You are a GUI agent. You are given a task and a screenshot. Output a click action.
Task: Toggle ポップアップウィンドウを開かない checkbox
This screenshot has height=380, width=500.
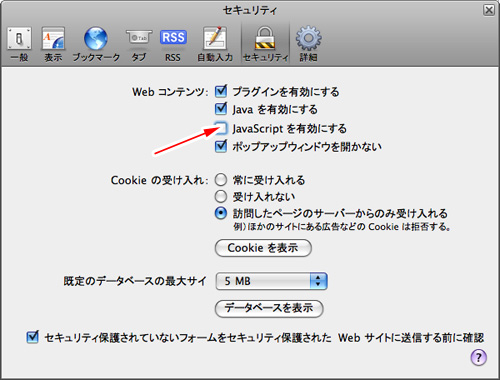coord(221,146)
